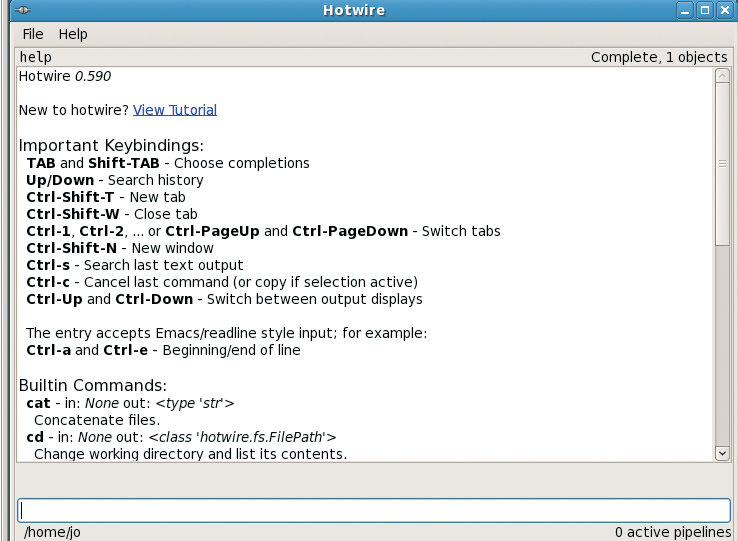Click the scrollbar trough below the thumb

pos(722,346)
